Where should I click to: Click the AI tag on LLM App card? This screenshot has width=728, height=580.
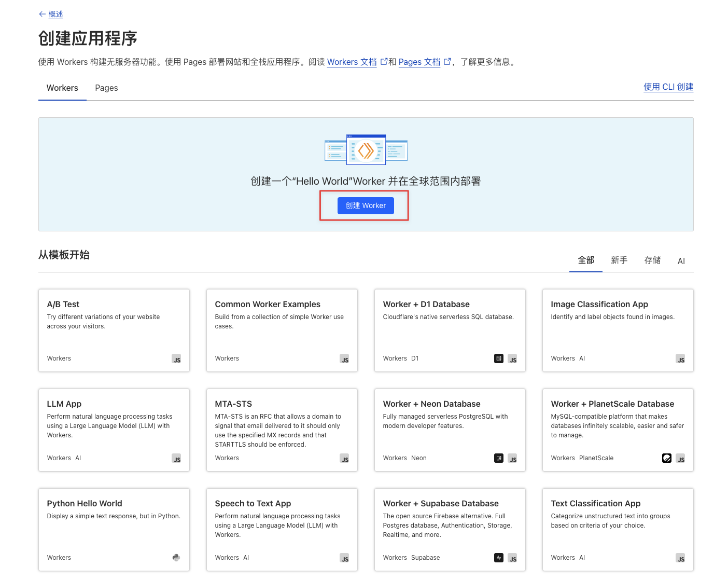78,458
